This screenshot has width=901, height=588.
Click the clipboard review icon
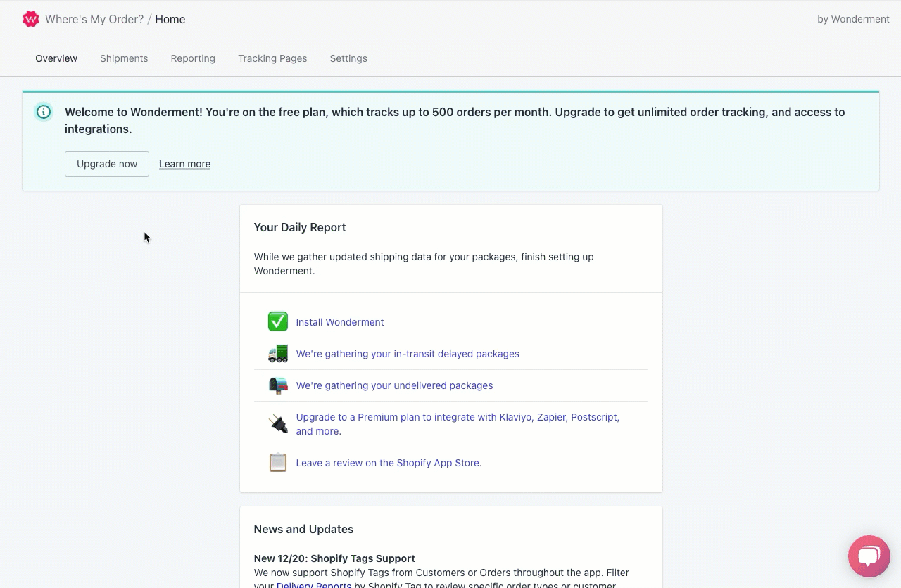[x=278, y=463]
